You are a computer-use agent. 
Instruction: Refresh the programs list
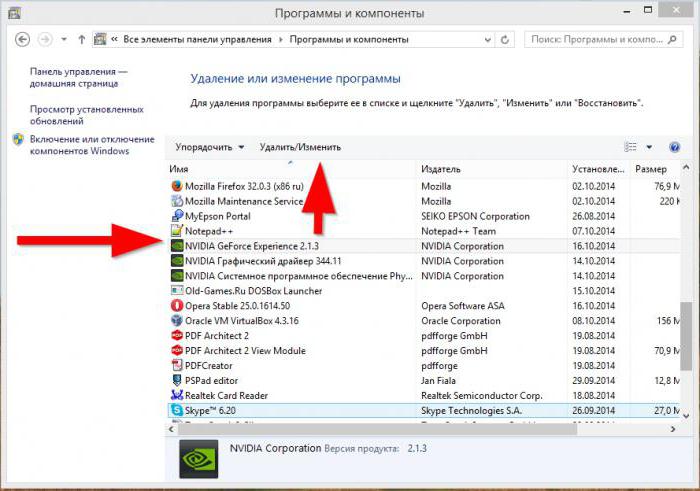click(504, 40)
